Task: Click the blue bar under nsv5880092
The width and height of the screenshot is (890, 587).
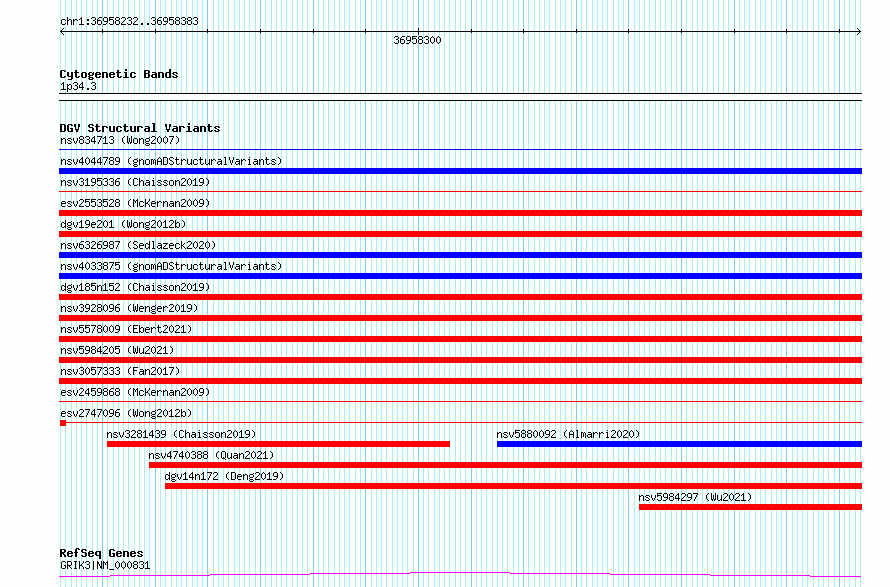Action: (x=679, y=444)
